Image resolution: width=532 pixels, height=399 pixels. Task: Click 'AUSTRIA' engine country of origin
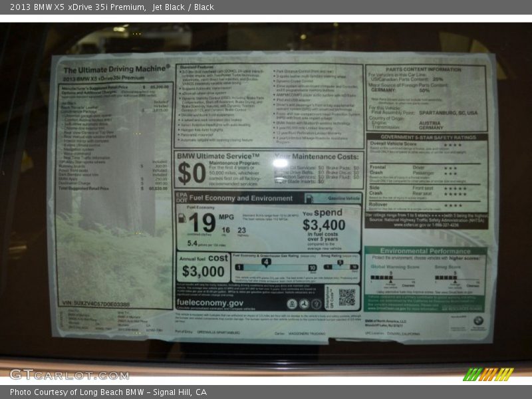430,123
